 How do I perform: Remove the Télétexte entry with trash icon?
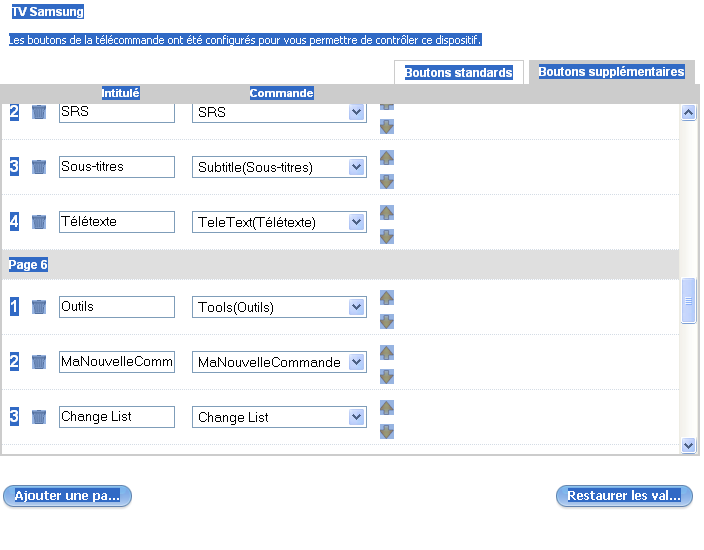click(39, 222)
